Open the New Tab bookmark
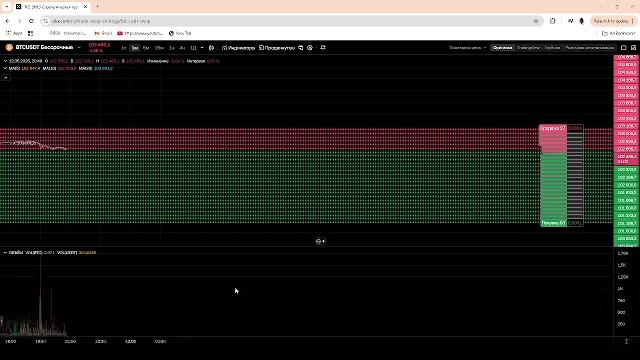Viewport: 640px width, 360px height. pos(180,33)
